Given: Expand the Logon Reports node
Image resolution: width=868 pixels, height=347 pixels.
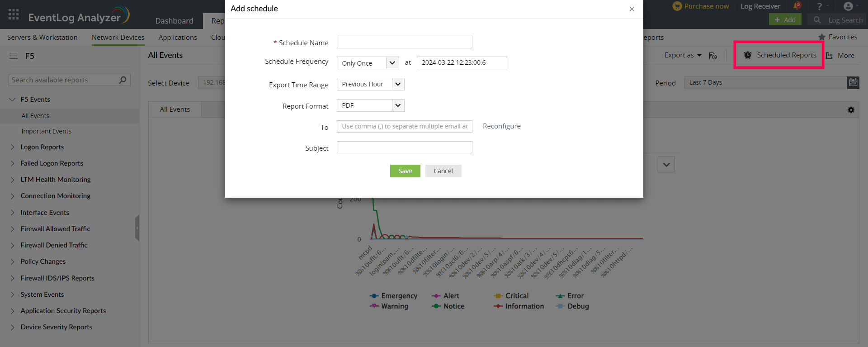Looking at the screenshot, I should pyautogui.click(x=12, y=147).
